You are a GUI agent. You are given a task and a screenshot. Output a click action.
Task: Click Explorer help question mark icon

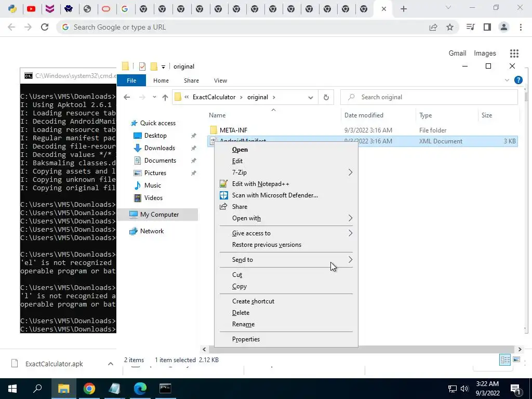pyautogui.click(x=518, y=80)
